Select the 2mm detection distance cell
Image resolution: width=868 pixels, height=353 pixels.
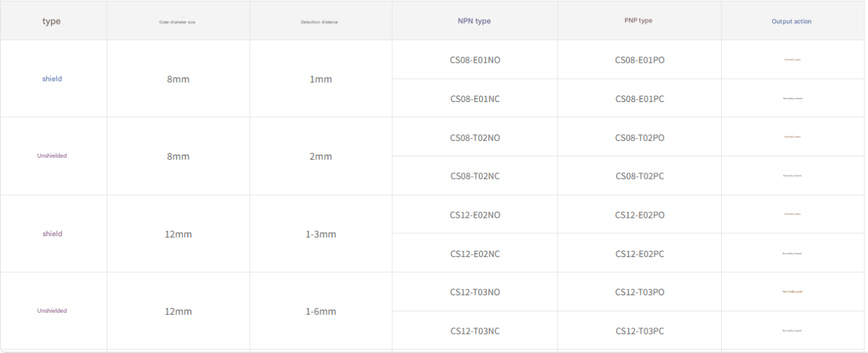click(x=320, y=156)
